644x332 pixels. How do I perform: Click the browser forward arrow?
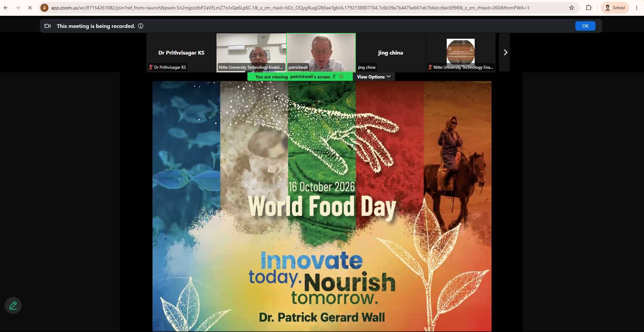coord(18,8)
